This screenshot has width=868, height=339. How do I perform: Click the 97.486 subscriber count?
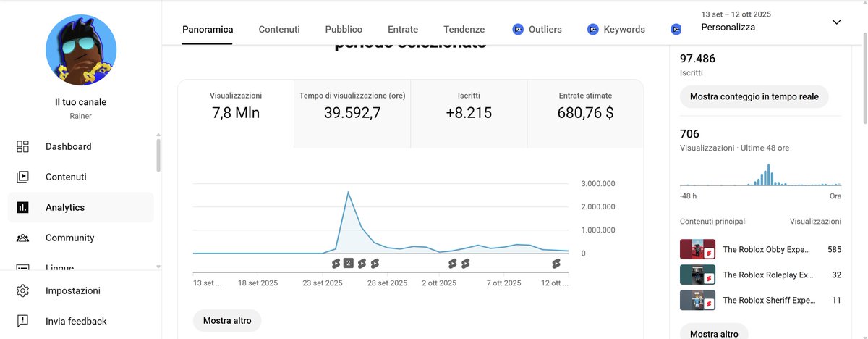(x=697, y=59)
